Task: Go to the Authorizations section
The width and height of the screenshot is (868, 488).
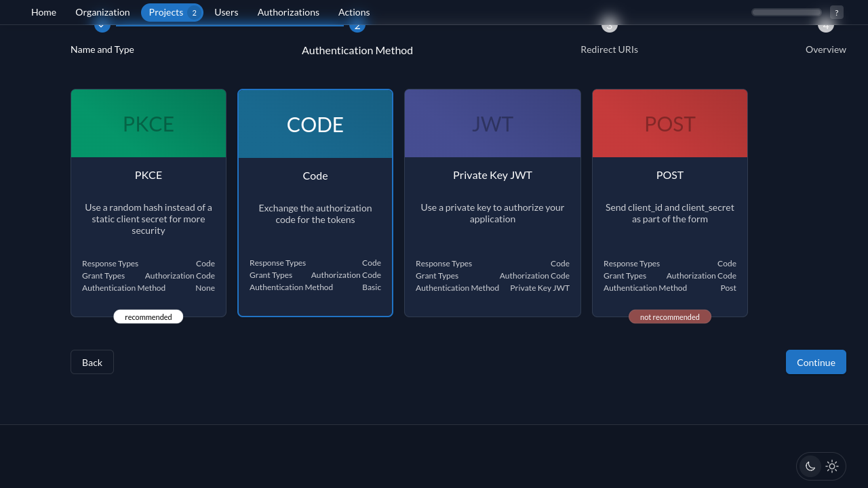Action: click(288, 12)
